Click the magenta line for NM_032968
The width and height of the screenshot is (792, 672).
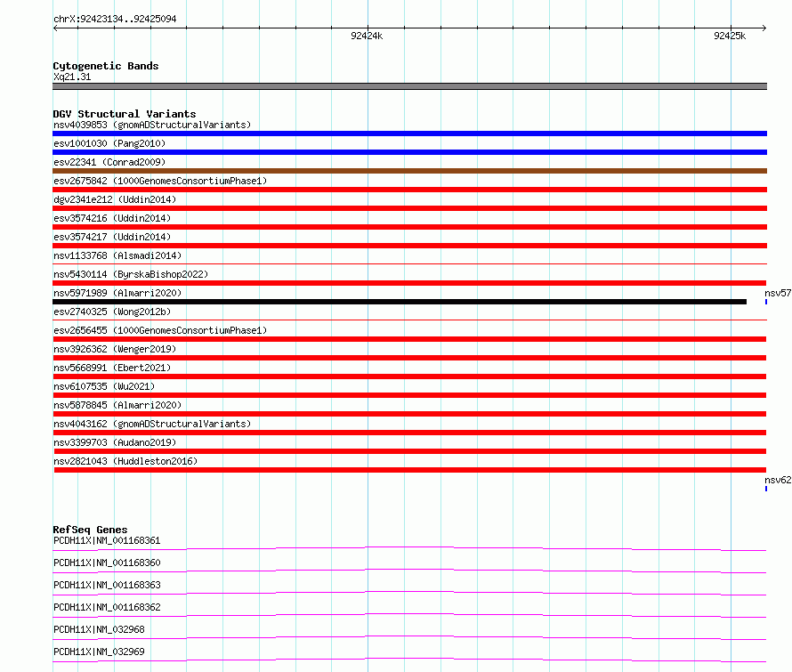[x=409, y=637]
